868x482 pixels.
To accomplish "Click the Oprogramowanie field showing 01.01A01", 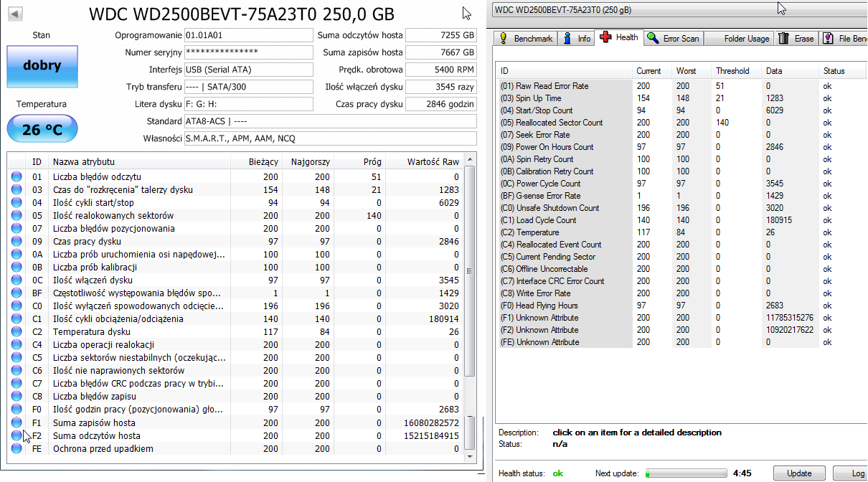I will [x=249, y=35].
